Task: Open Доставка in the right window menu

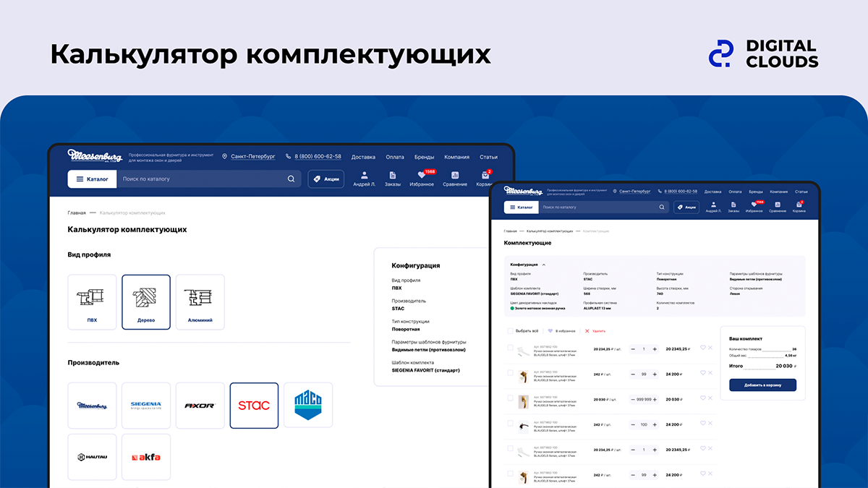Action: pos(713,192)
